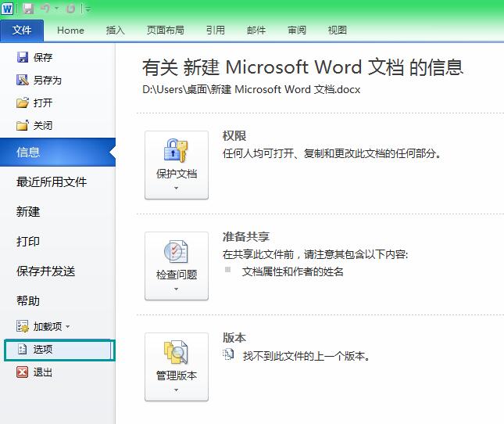Click the 任何人均可打开 permission description
504x424 pixels.
pos(332,153)
